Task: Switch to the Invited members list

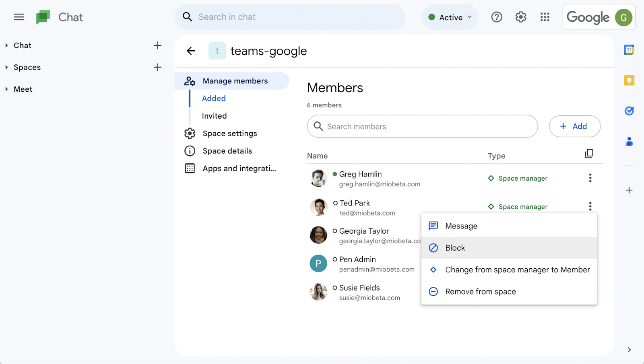Action: pyautogui.click(x=214, y=116)
